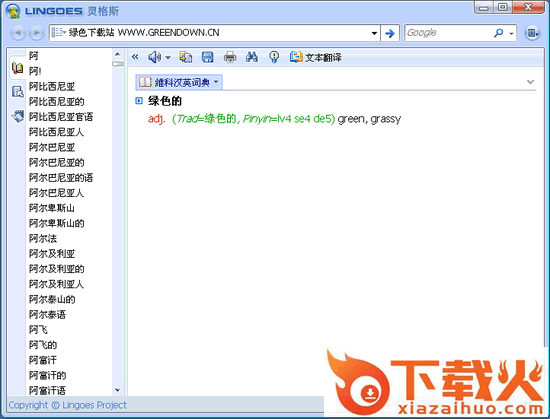
Task: Select 阿飞的 in the word list
Action: [43, 345]
